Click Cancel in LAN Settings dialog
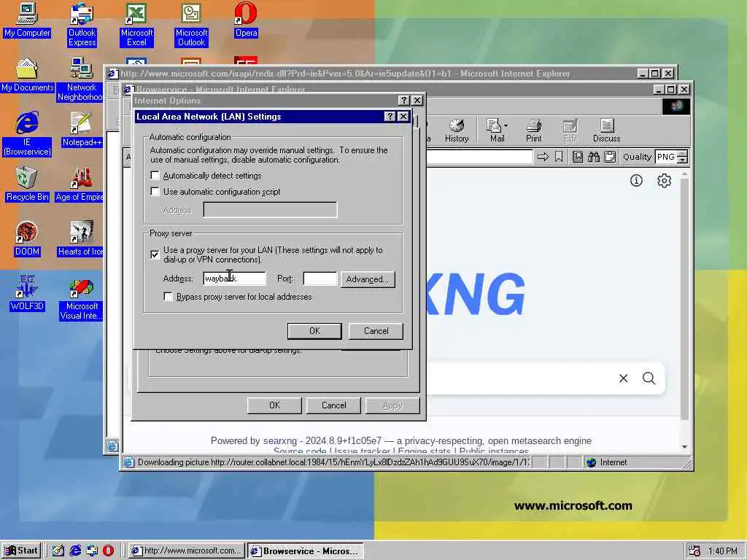Image resolution: width=747 pixels, height=560 pixels. [376, 331]
